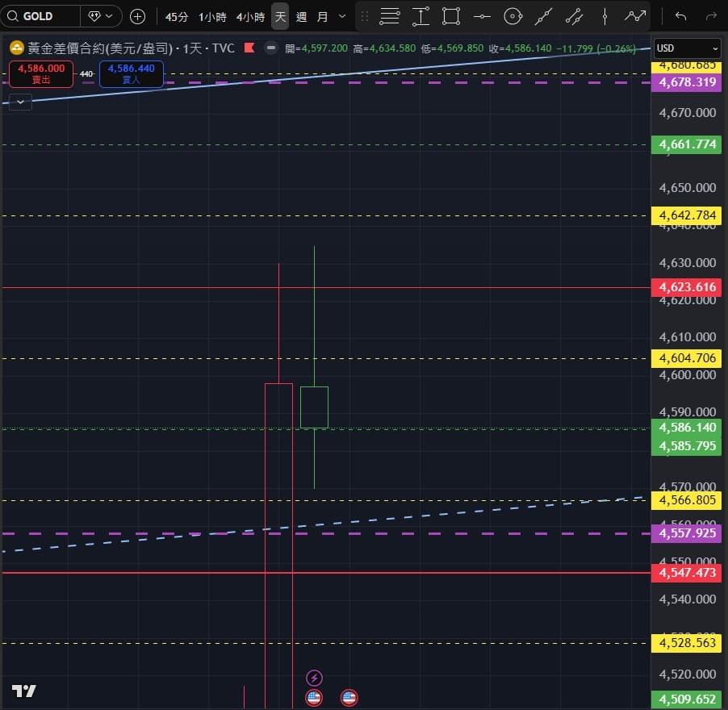The width and height of the screenshot is (728, 710).
Task: Select the 4,566.805 yellow price label
Action: pos(686,500)
